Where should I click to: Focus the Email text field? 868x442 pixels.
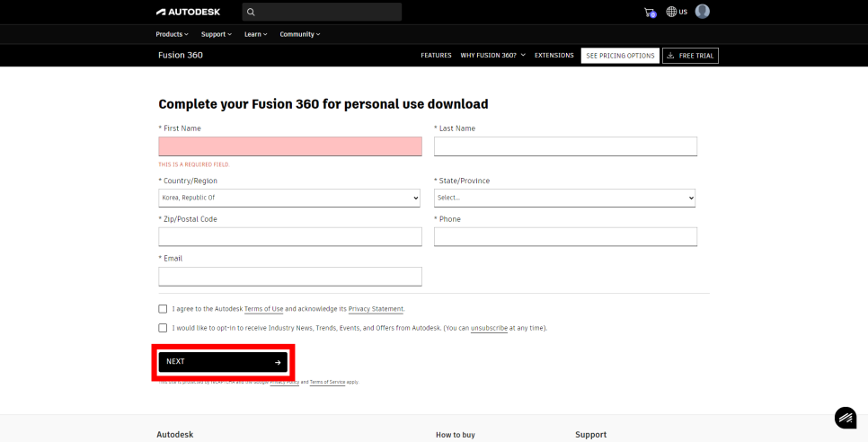[x=289, y=277]
